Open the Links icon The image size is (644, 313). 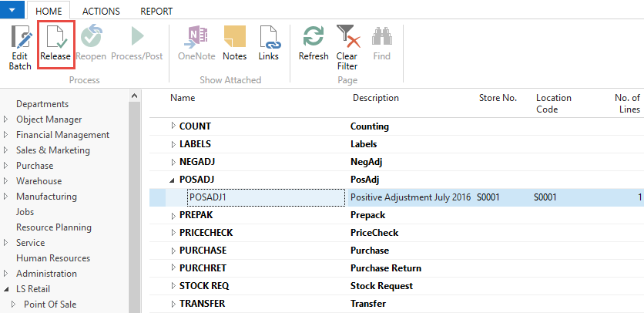pos(268,39)
